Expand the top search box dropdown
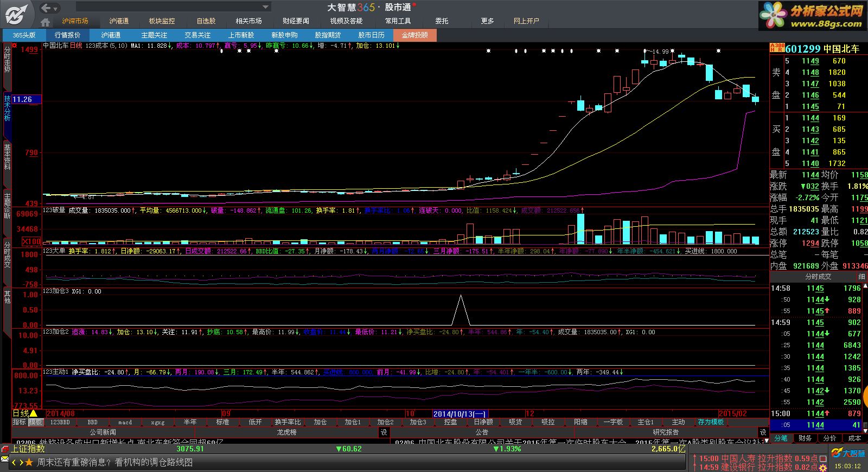The height and width of the screenshot is (472, 868). click(266, 7)
